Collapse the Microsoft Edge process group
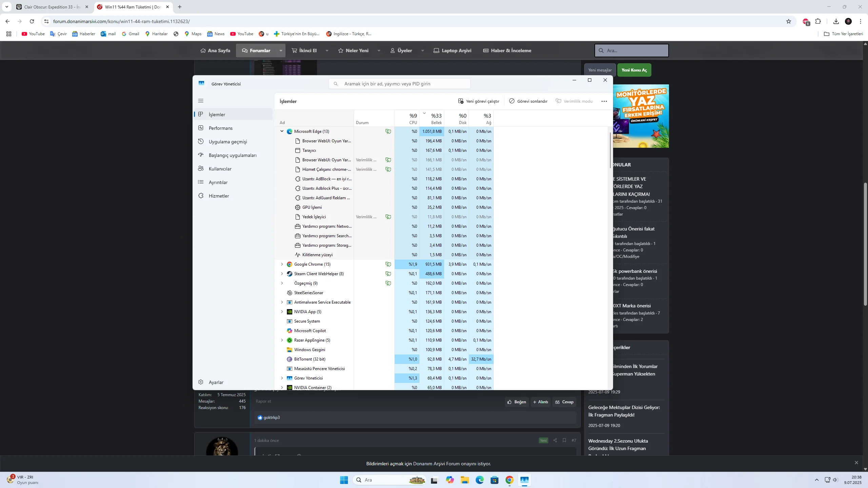The image size is (868, 488). [282, 131]
